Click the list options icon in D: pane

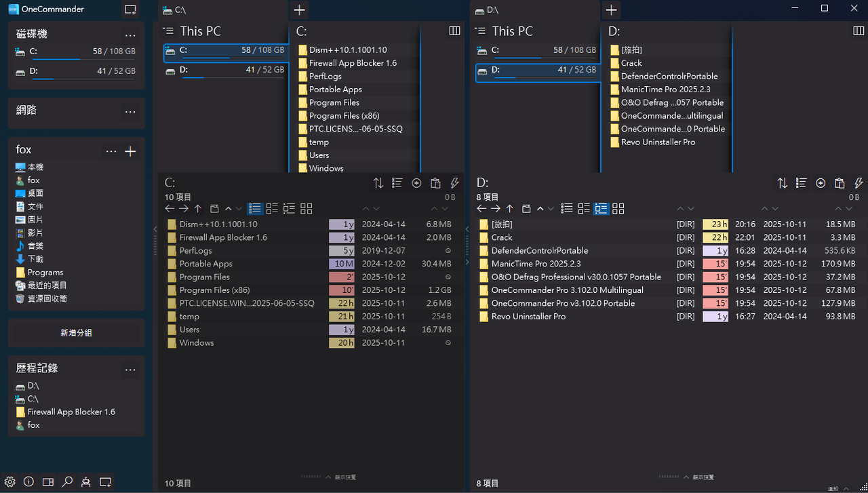point(802,183)
